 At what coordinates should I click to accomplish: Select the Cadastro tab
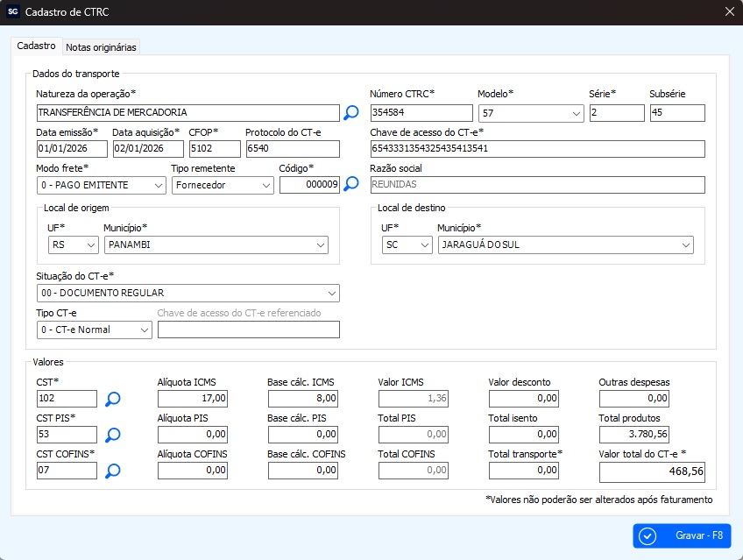coord(36,46)
